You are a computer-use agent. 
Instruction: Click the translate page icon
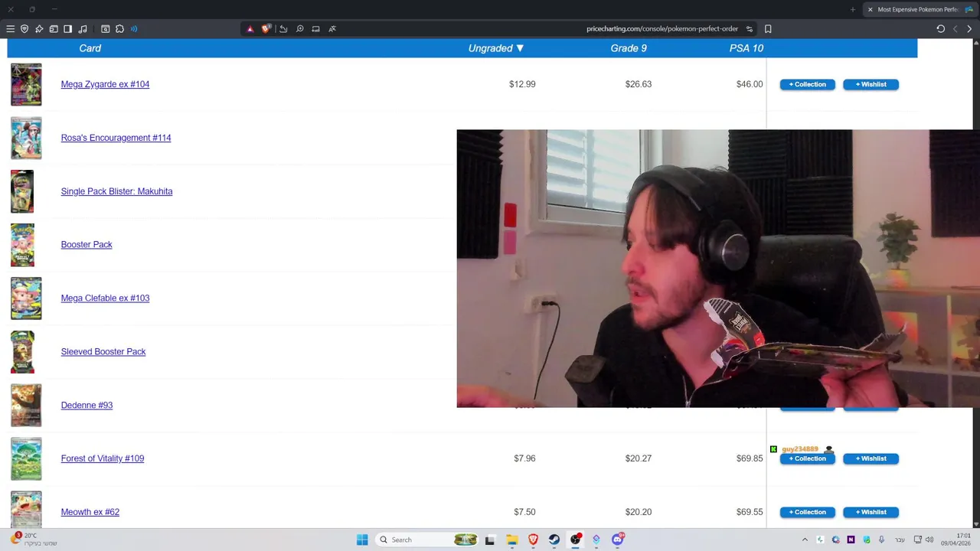[332, 29]
